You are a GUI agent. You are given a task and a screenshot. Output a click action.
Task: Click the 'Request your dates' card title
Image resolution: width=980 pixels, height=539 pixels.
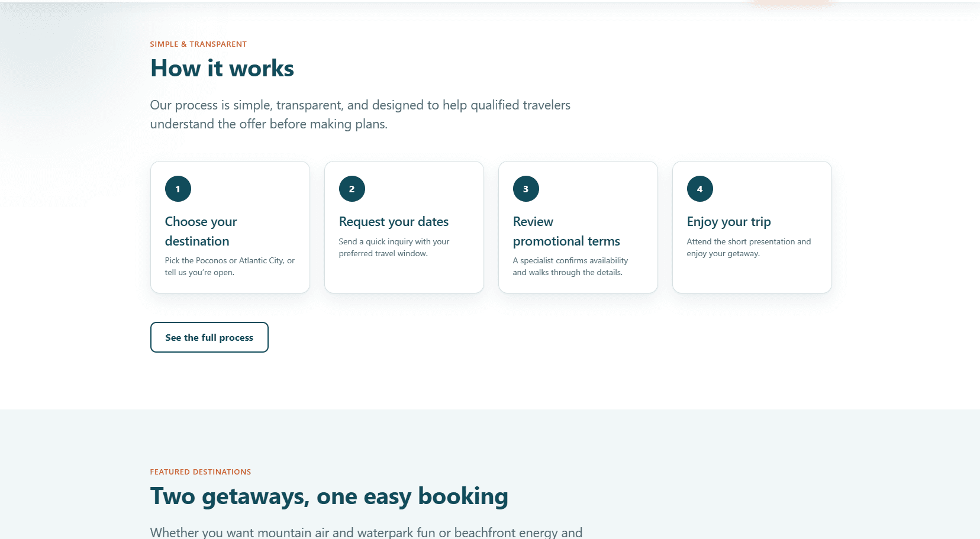point(394,222)
